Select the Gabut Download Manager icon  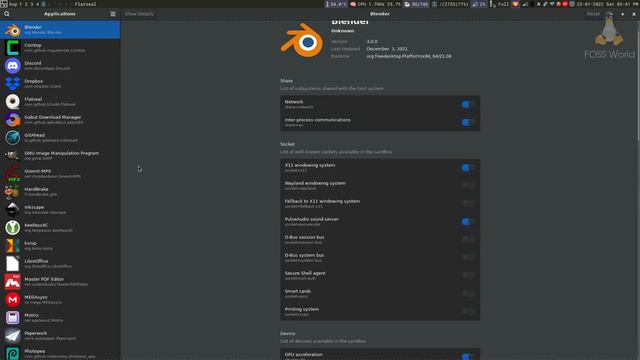pyautogui.click(x=13, y=120)
